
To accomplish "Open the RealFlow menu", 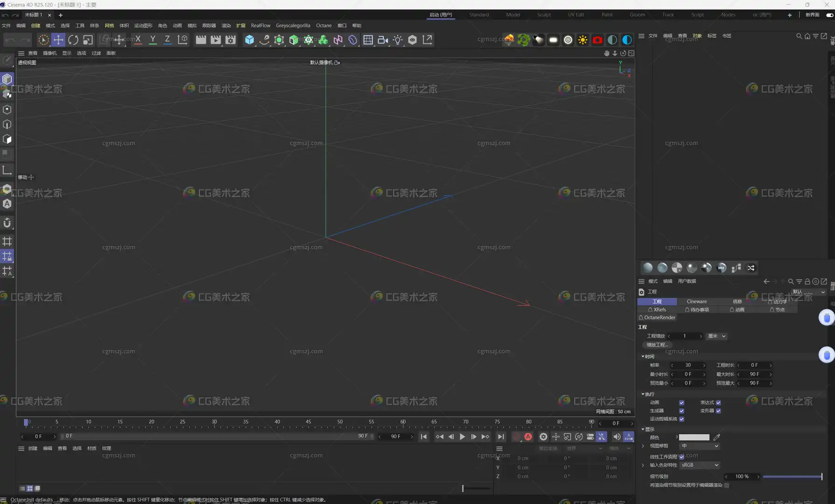I will pyautogui.click(x=260, y=26).
